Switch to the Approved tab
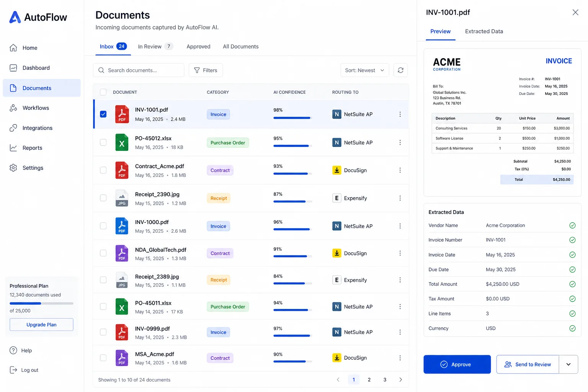This screenshot has height=392, width=588. (x=198, y=46)
